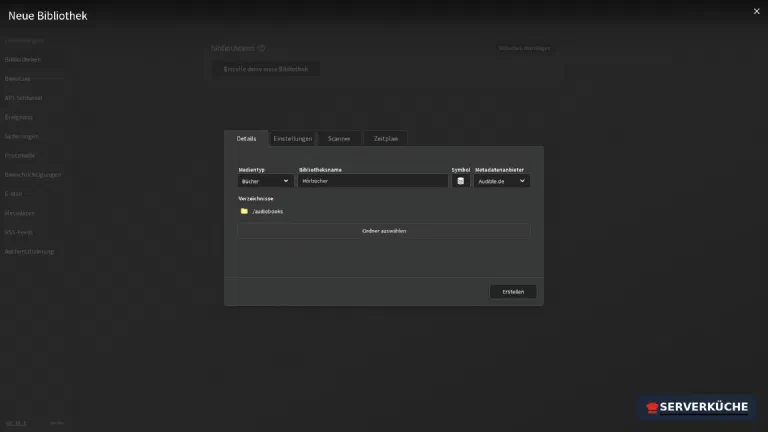768x432 pixels.
Task: Click the Ordner auswählen button
Action: click(x=384, y=231)
